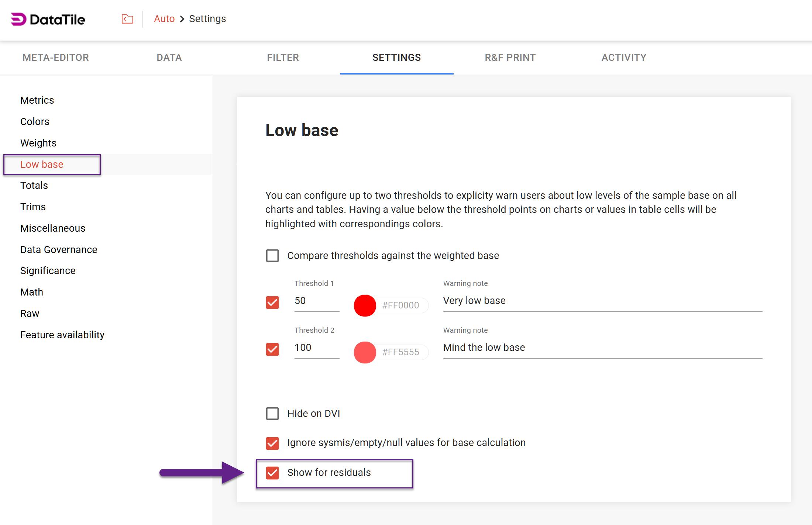Screen dimensions: 812x525
Task: Click the red folder back icon
Action: [x=127, y=19]
